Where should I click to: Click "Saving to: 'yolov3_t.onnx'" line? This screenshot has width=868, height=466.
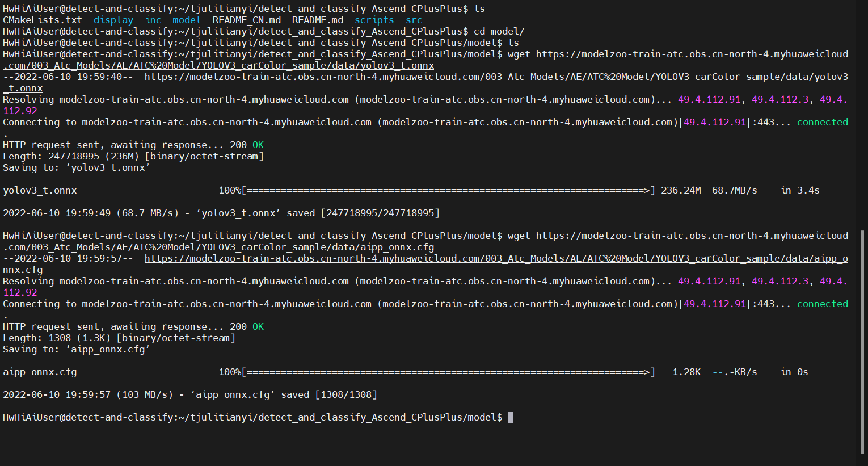coord(77,168)
